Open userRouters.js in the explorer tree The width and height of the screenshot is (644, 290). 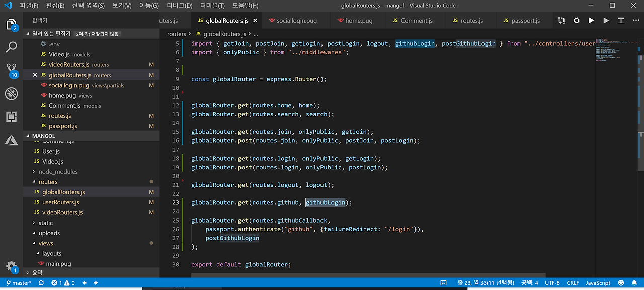click(x=60, y=202)
